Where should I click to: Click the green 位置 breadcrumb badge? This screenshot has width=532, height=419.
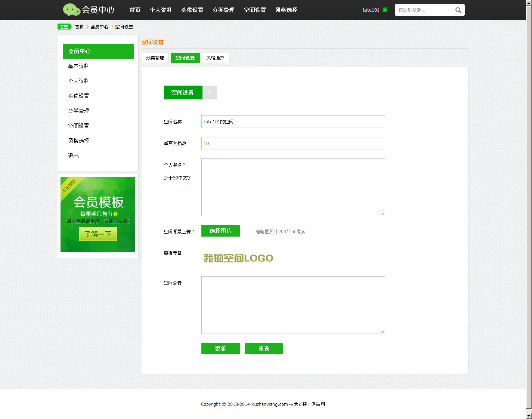click(x=64, y=27)
